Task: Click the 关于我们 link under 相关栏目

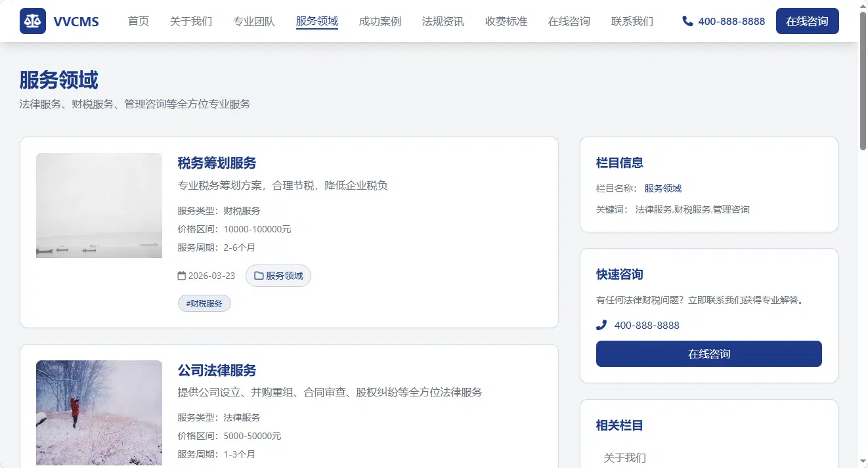Action: 625,457
